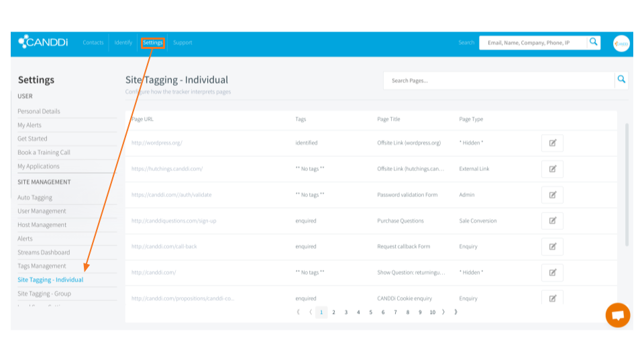Go to first page of results
Viewport: 644px width, 362px height.
[298, 312]
